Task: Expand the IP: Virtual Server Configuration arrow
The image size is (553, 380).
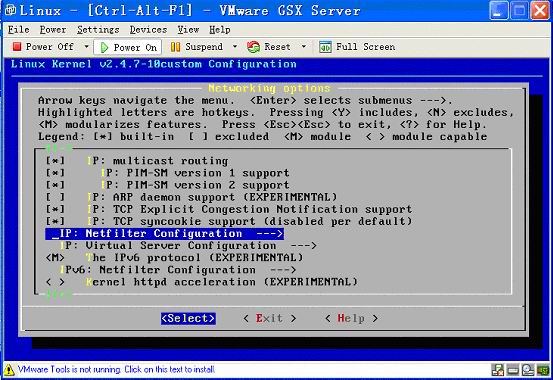Action: [x=303, y=246]
